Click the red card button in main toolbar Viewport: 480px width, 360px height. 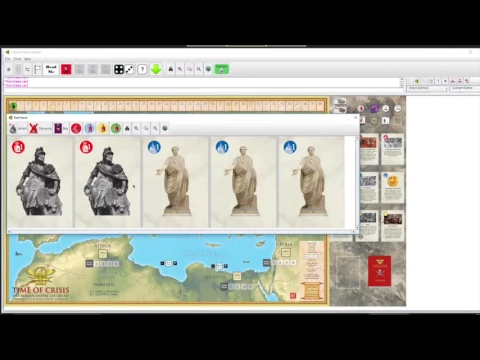click(66, 69)
